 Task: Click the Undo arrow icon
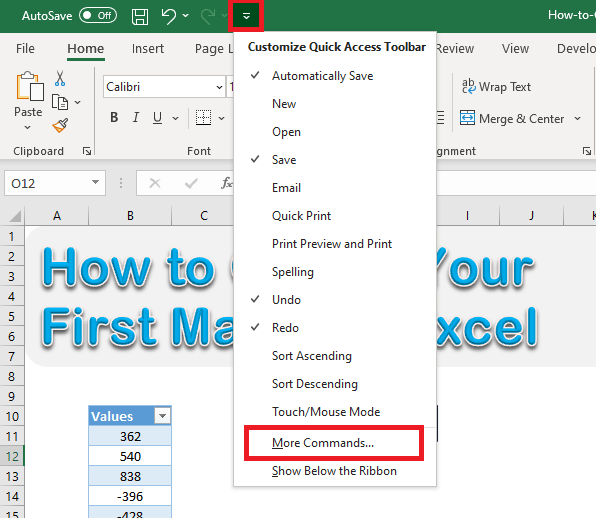point(169,16)
